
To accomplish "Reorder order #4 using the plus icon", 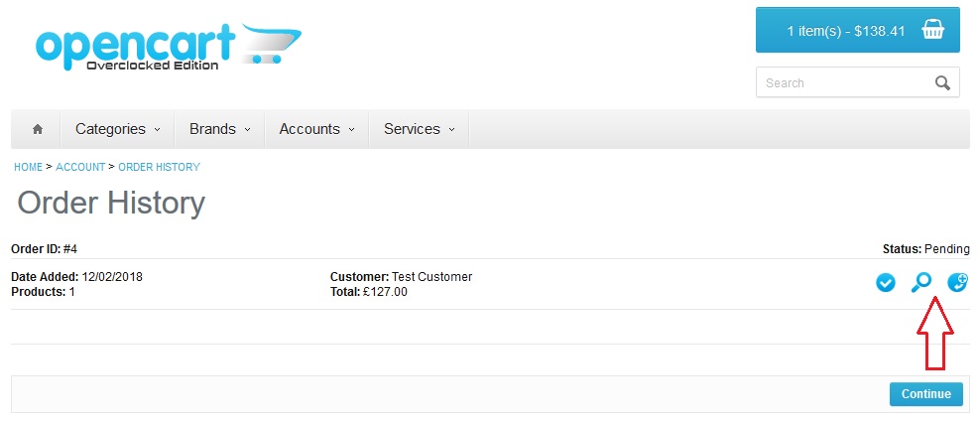I will click(x=957, y=283).
